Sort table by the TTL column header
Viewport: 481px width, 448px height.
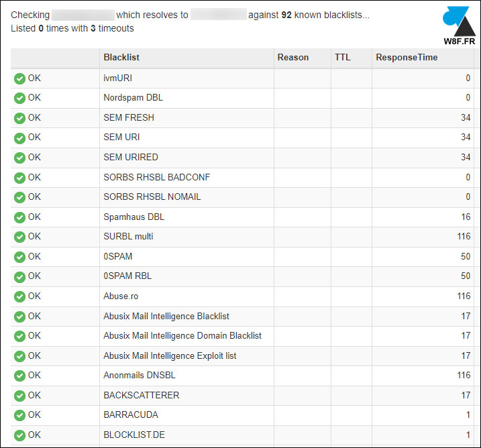pyautogui.click(x=342, y=58)
